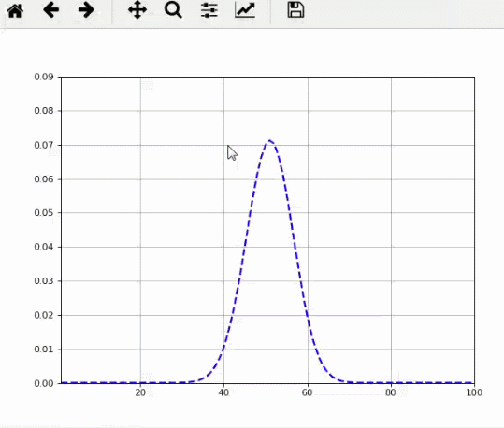Screen dimensions: 504x428
Task: Click y-axis tick label 0.03
Action: coord(44,281)
